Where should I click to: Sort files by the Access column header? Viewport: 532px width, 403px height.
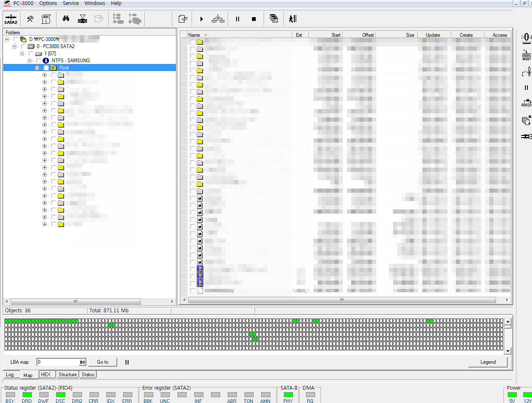498,35
